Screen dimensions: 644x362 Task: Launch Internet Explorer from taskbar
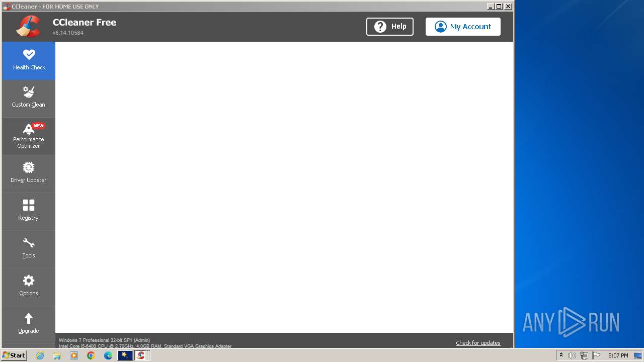point(40,355)
